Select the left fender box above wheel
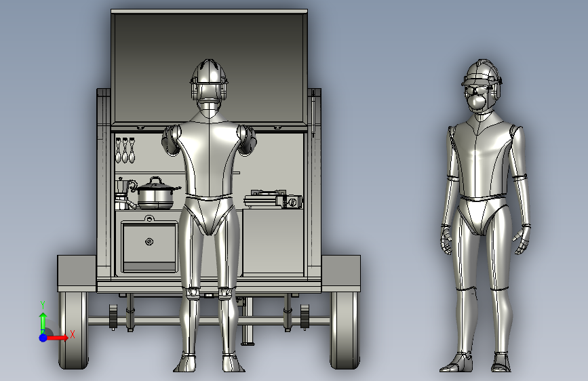 77,273
